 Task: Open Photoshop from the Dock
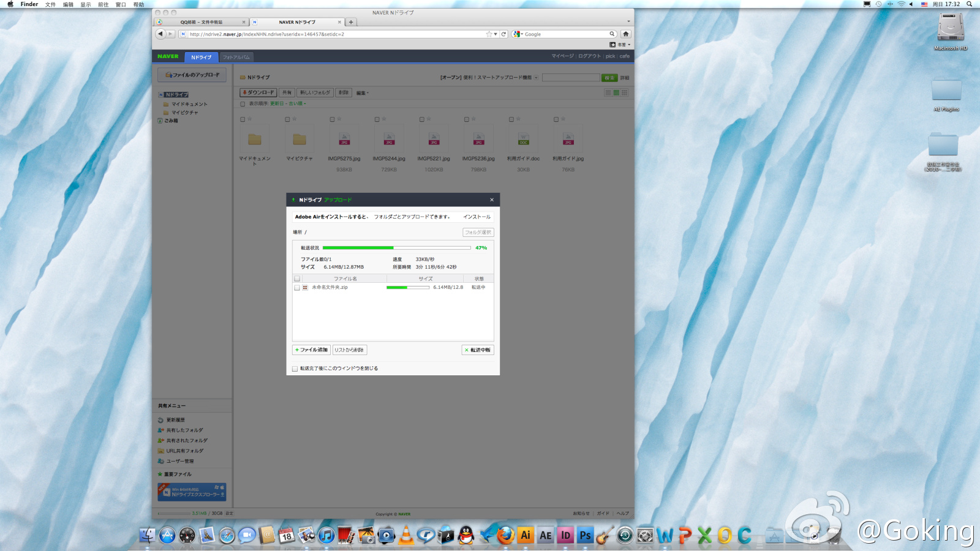point(585,536)
